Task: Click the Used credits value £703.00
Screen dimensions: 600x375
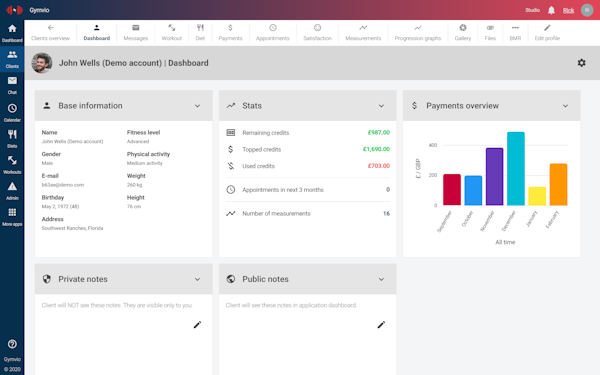Action: point(378,166)
